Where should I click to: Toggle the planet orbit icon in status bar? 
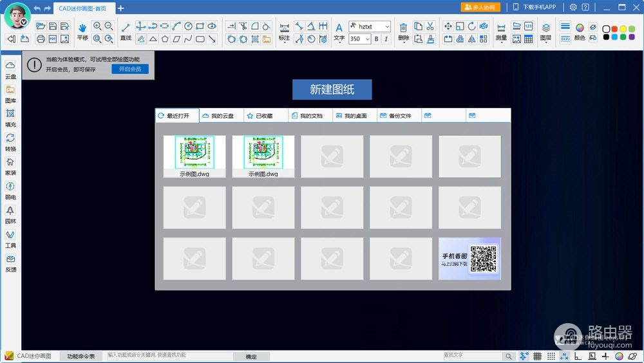coord(632,357)
